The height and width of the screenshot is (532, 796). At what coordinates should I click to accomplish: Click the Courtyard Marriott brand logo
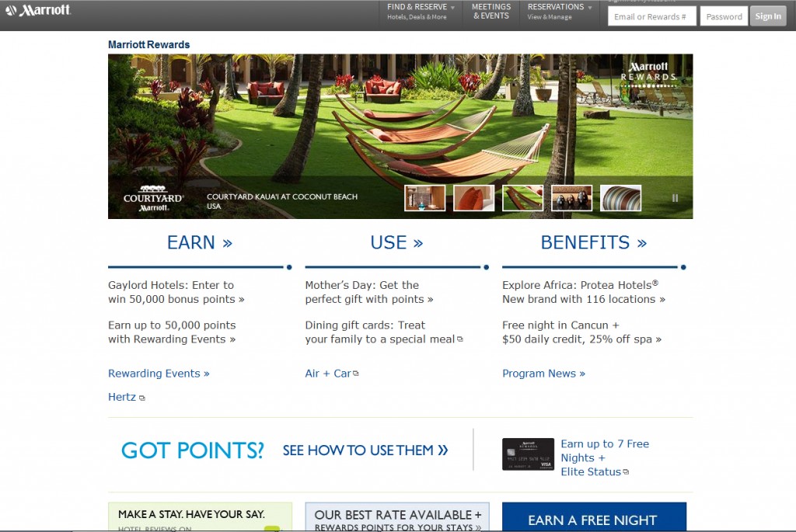pos(153,198)
